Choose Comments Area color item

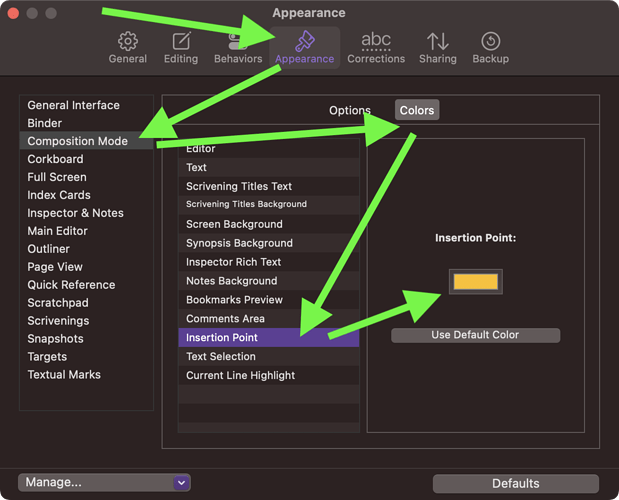[x=268, y=319]
